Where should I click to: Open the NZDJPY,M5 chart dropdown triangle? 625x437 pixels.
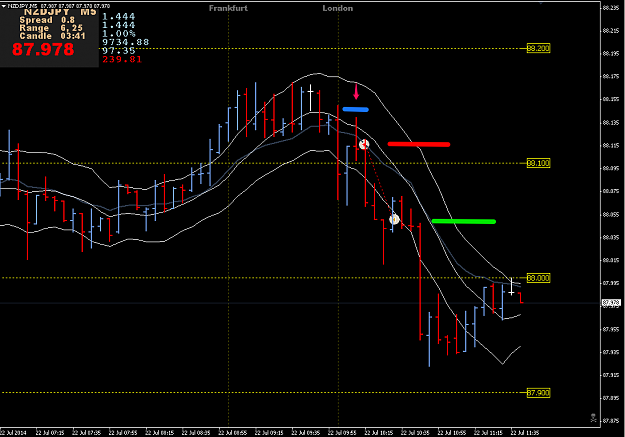[x=4, y=6]
